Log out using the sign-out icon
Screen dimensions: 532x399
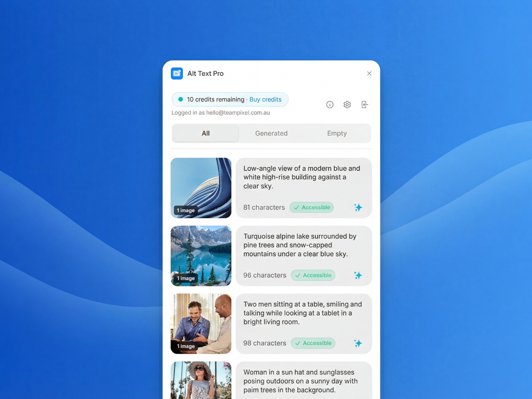click(365, 104)
